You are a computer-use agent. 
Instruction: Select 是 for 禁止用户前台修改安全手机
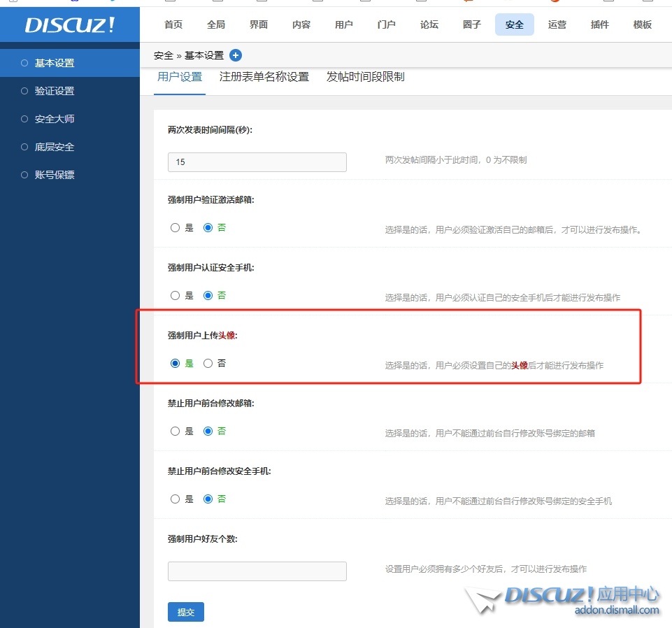(x=175, y=499)
